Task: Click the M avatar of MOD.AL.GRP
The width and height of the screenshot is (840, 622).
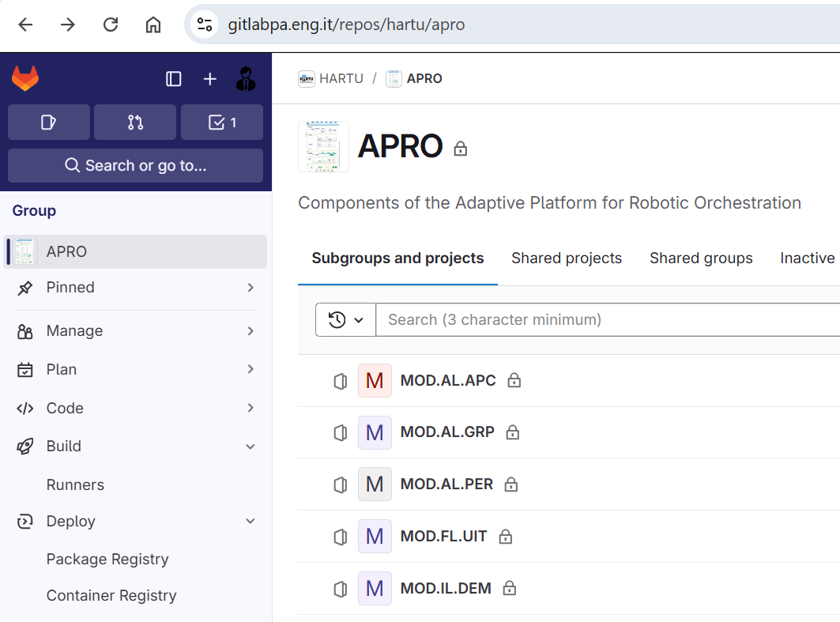Action: tap(375, 432)
